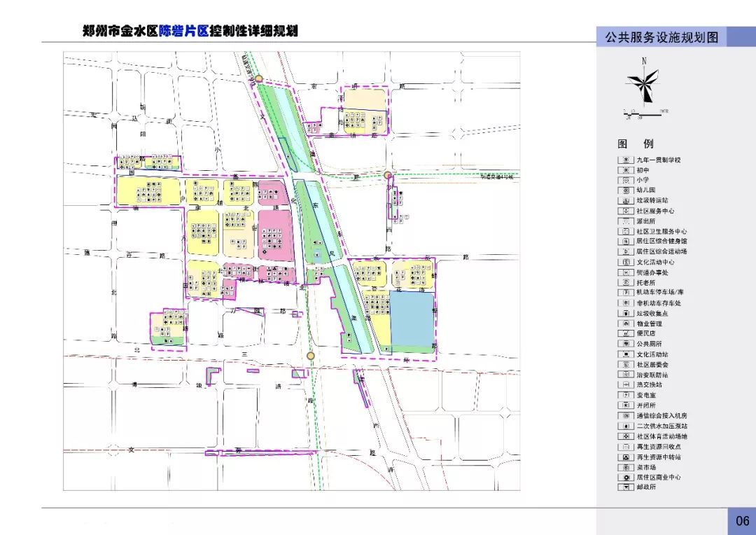Click the 居住区综合健身馆 legend symbol
The width and height of the screenshot is (756, 535).
(x=626, y=241)
